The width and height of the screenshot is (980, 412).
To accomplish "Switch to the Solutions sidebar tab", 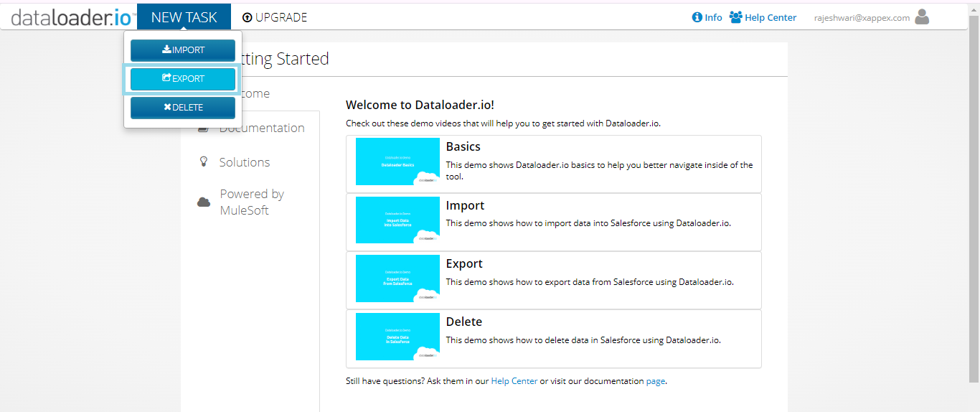I will click(244, 162).
